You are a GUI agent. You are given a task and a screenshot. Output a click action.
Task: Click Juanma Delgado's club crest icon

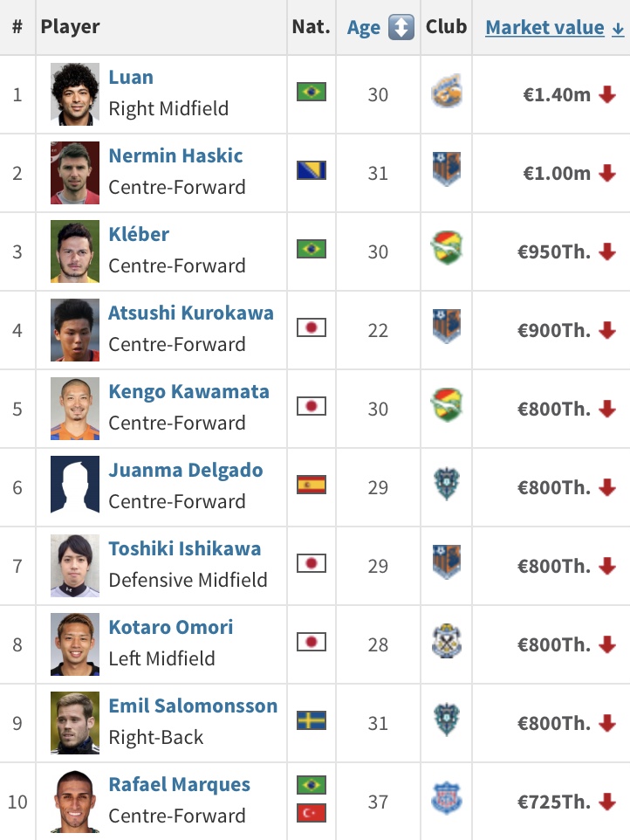coord(447,485)
